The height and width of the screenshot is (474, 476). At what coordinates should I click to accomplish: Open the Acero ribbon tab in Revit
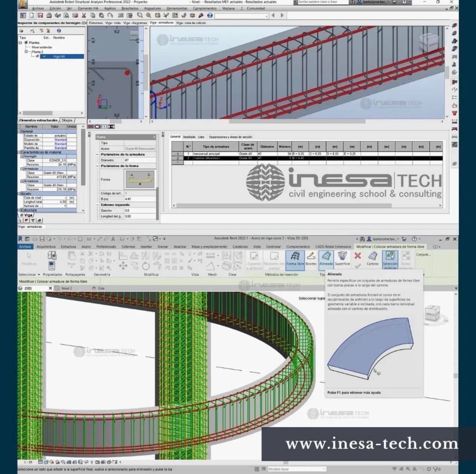coord(86,247)
